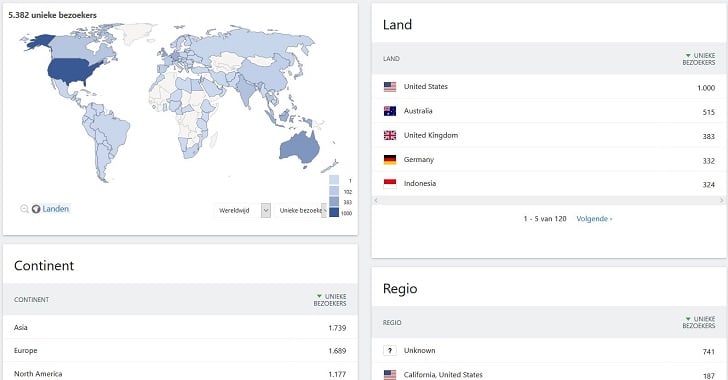Click the Indonesia flag icon

click(390, 183)
